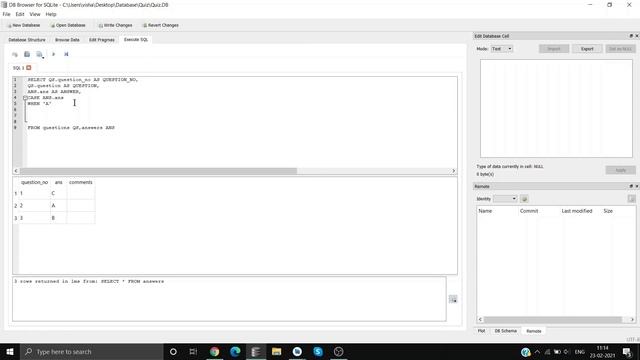Open a new SQL tab icon
The width and height of the screenshot is (640, 360).
(x=15, y=54)
